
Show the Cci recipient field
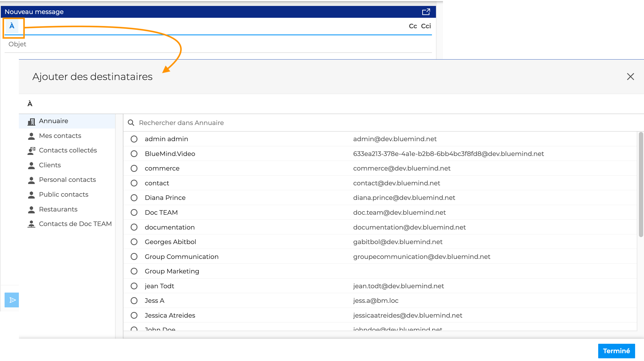click(x=426, y=26)
